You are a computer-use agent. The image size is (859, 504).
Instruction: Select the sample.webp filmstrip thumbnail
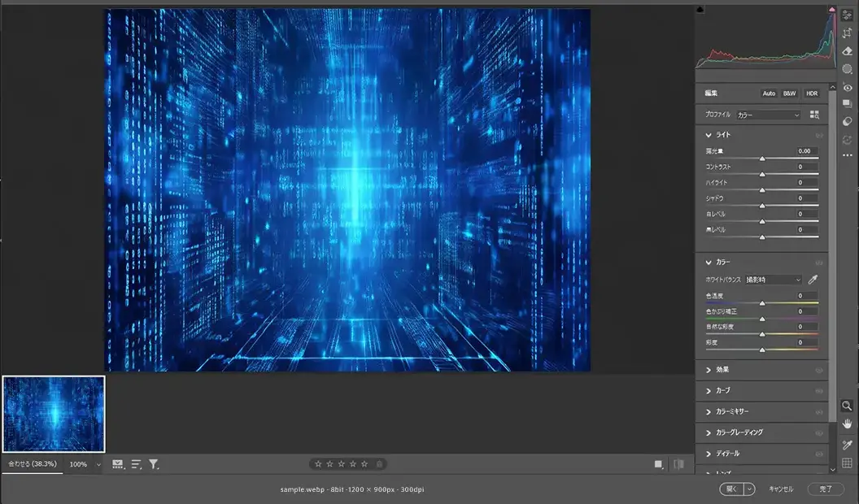(x=54, y=414)
